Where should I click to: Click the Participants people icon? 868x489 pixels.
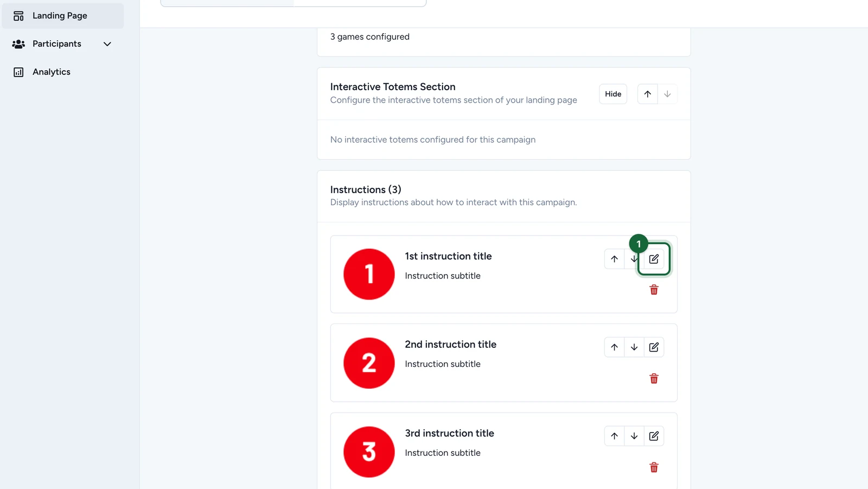pos(18,44)
